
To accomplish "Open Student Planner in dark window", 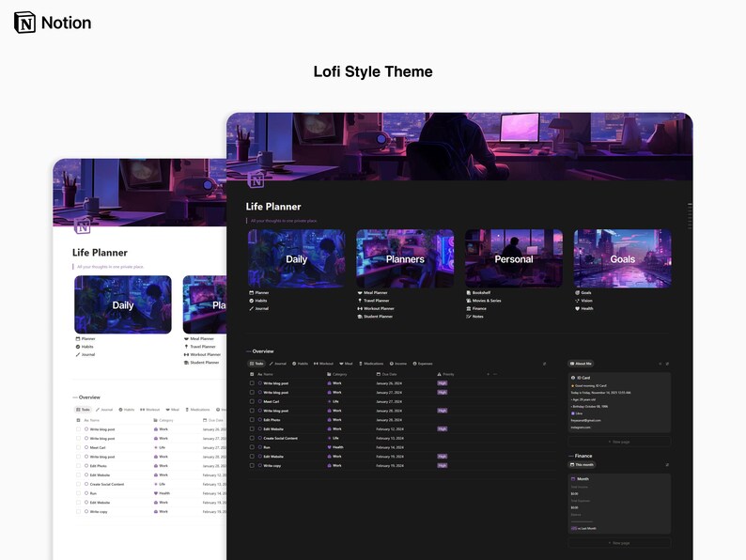I will point(376,317).
